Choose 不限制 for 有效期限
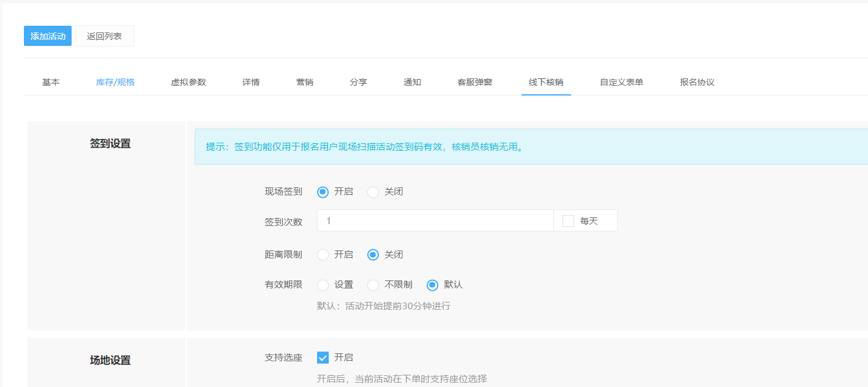Screen dimensions: 868x387 point(373,285)
